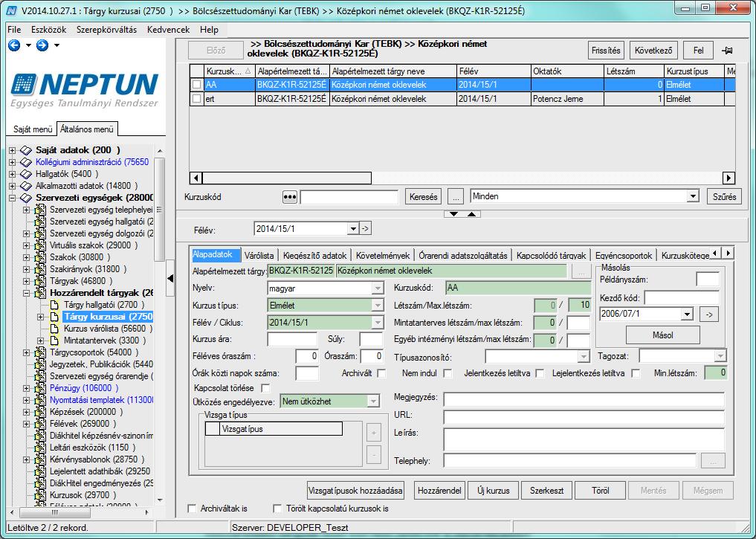Viewport: 756px width, 539px height.
Task: Open the File menu
Action: pos(14,30)
